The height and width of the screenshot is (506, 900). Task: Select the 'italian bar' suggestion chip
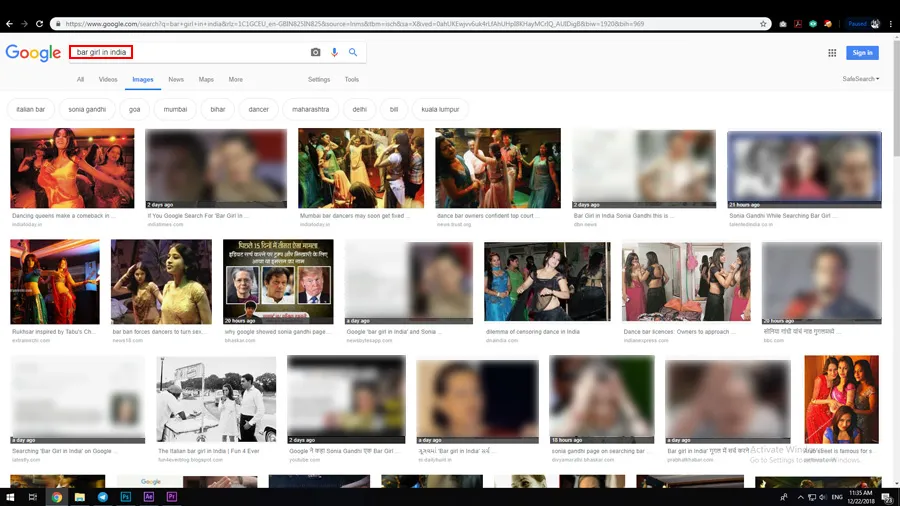(30, 110)
